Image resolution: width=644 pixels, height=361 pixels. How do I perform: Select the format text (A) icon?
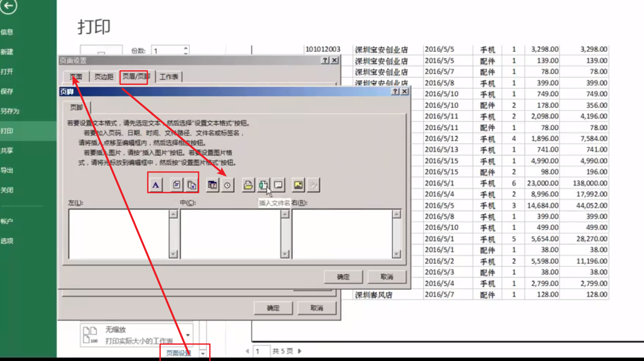[155, 185]
